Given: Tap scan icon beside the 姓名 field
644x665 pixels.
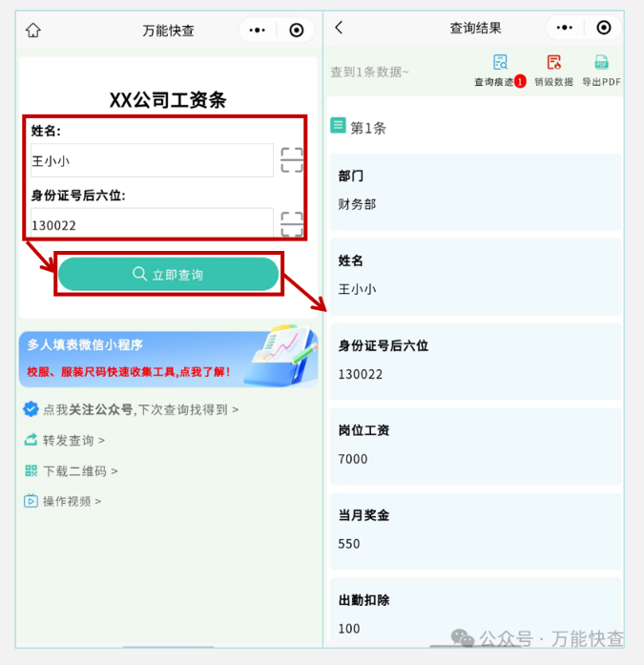Looking at the screenshot, I should pyautogui.click(x=292, y=160).
